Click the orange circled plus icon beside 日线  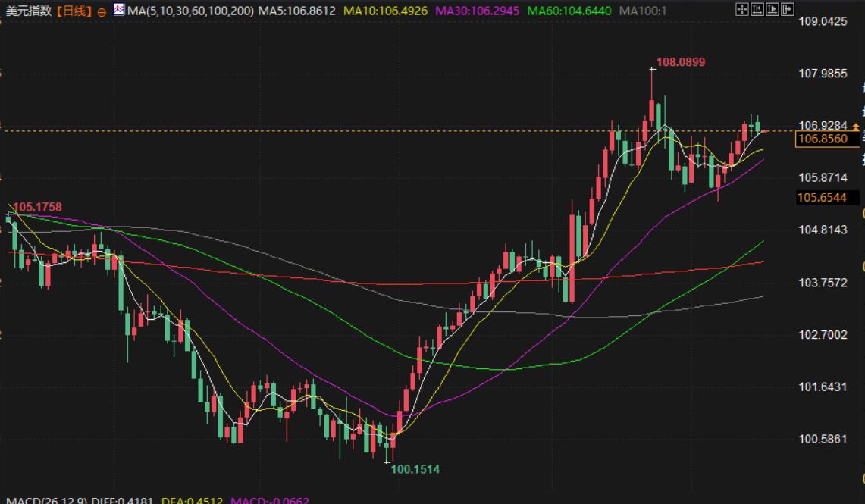pos(102,12)
